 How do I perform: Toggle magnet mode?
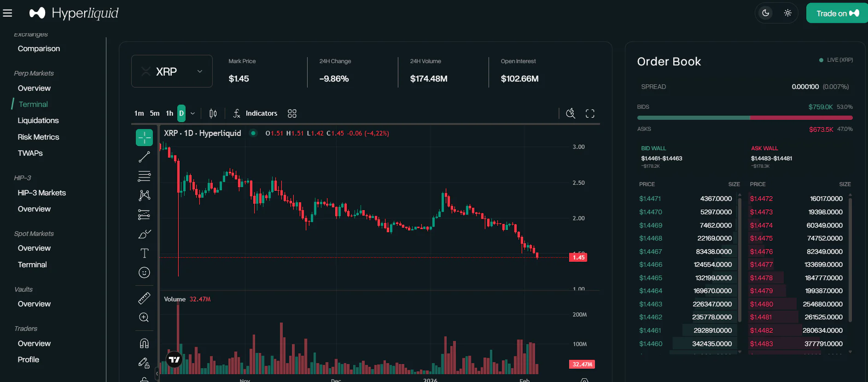click(144, 343)
